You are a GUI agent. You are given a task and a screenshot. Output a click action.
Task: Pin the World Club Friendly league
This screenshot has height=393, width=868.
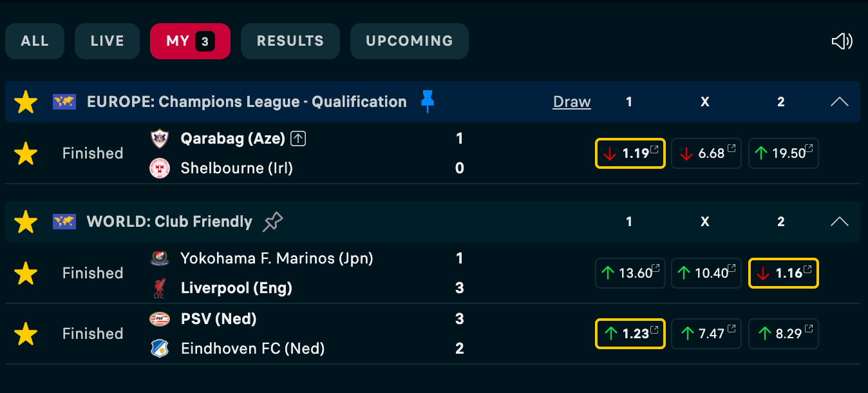273,222
